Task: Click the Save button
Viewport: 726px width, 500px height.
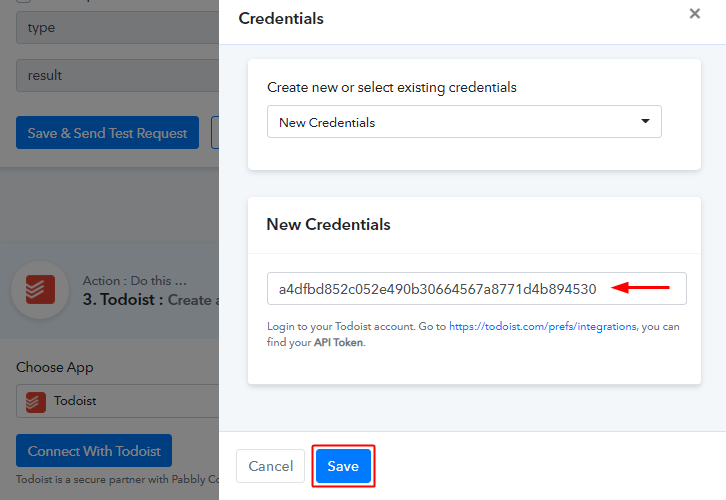Action: [x=343, y=466]
